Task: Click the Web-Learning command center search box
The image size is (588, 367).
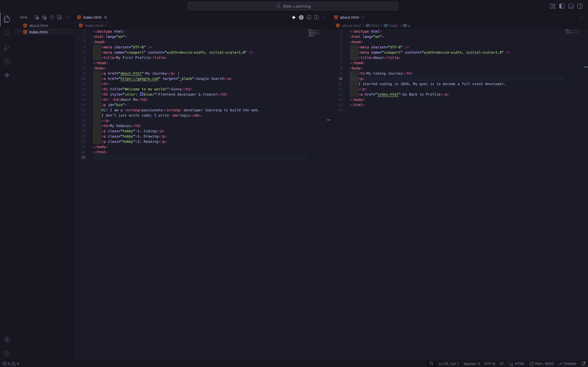Action: [293, 6]
